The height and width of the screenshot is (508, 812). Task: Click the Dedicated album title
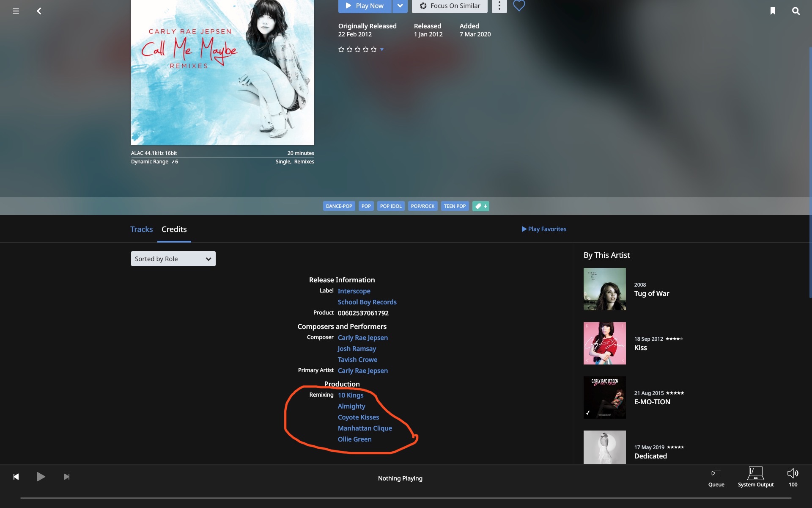[x=650, y=456]
